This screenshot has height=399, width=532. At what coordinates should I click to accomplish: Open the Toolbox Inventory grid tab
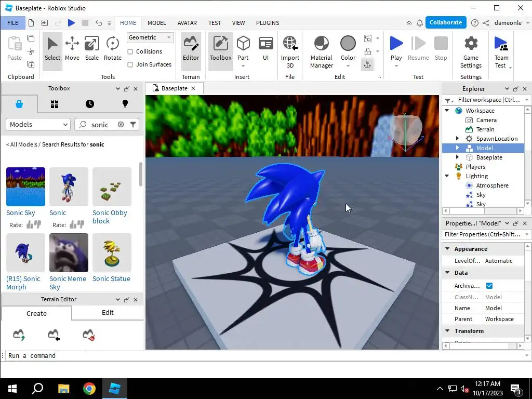[55, 104]
